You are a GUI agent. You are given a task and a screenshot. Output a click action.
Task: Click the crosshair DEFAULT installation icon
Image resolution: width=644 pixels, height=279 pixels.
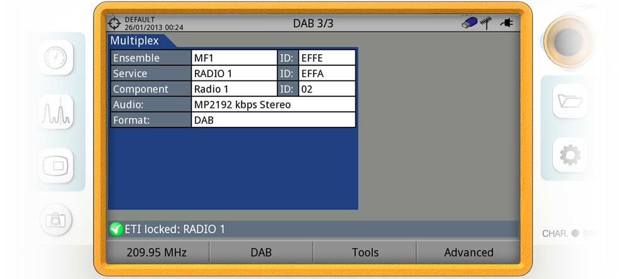[114, 23]
